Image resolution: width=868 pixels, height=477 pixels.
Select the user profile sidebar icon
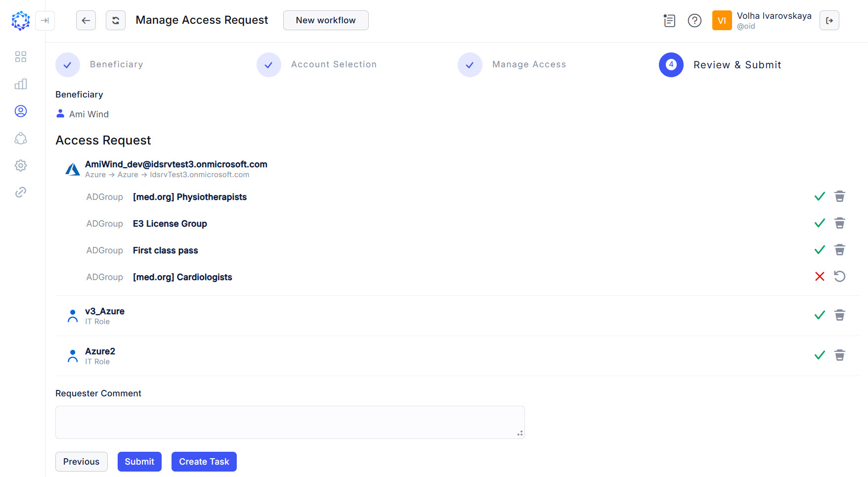20,111
